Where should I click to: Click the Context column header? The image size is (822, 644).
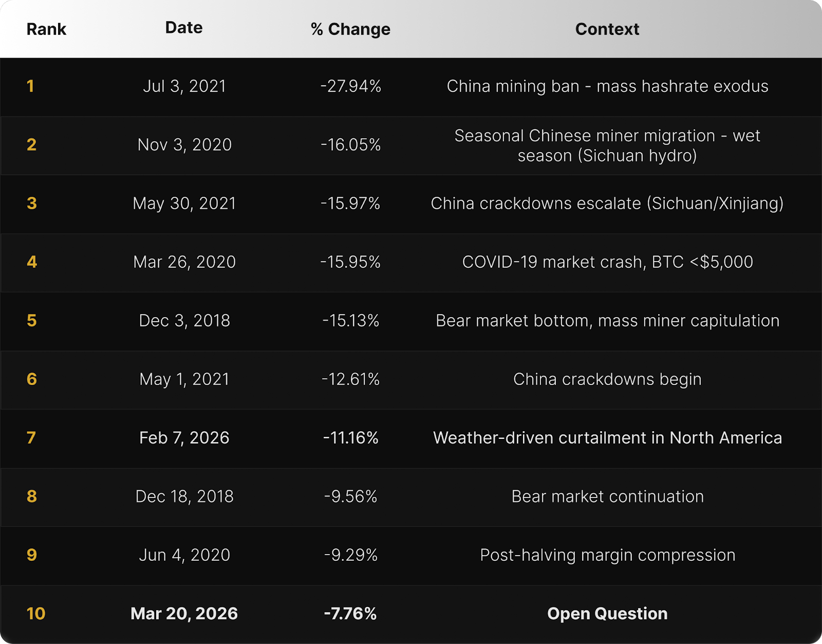(607, 29)
